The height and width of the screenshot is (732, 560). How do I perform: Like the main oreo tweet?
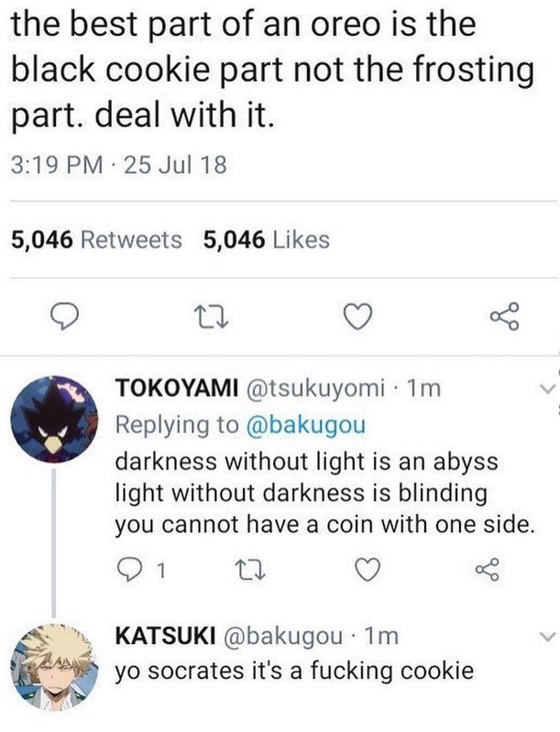coord(358,317)
